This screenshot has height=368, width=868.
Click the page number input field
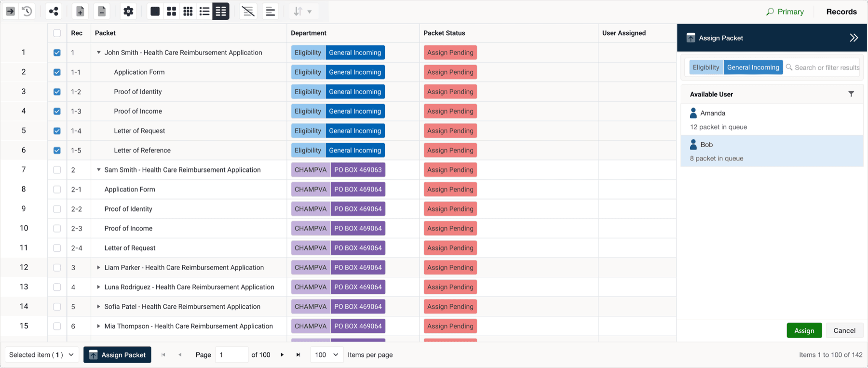pyautogui.click(x=231, y=354)
